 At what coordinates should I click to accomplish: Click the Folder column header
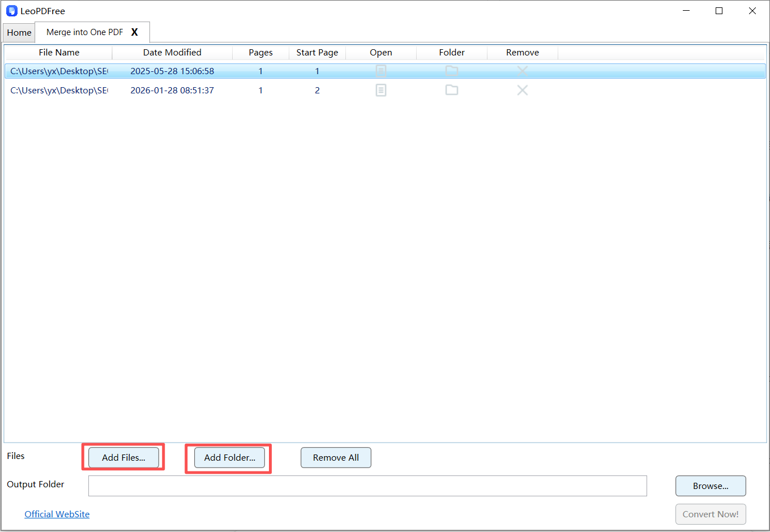452,52
